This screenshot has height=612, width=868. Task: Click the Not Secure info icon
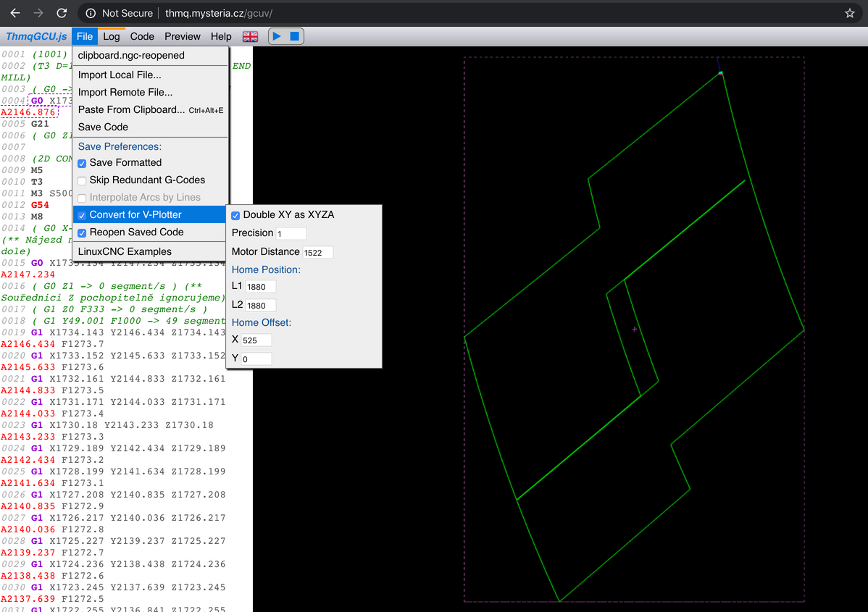(91, 13)
